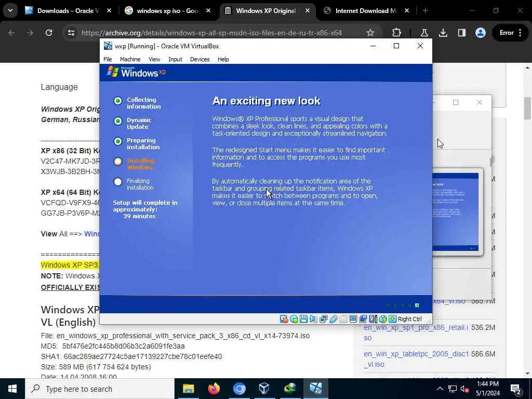Click the Windows Start button

coord(12,389)
